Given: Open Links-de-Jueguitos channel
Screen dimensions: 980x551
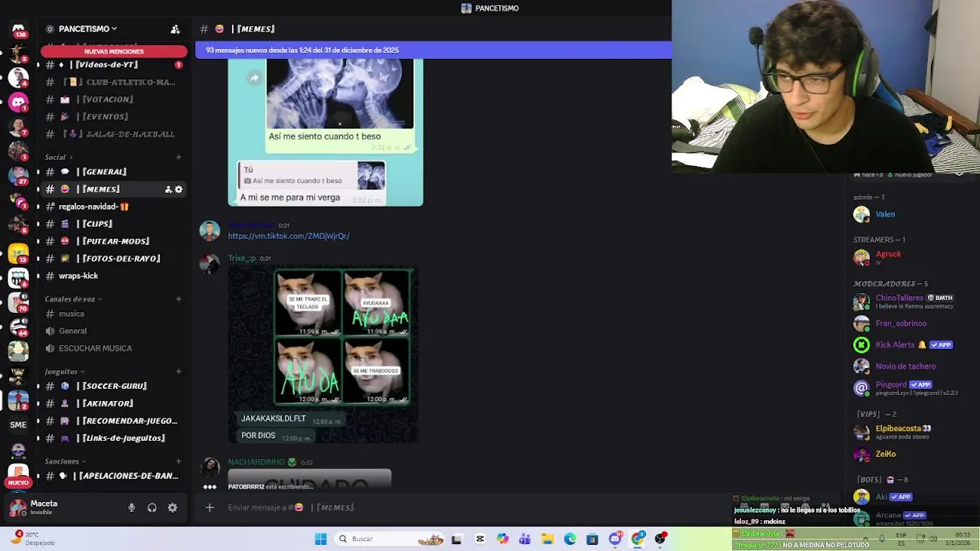Looking at the screenshot, I should (114, 438).
